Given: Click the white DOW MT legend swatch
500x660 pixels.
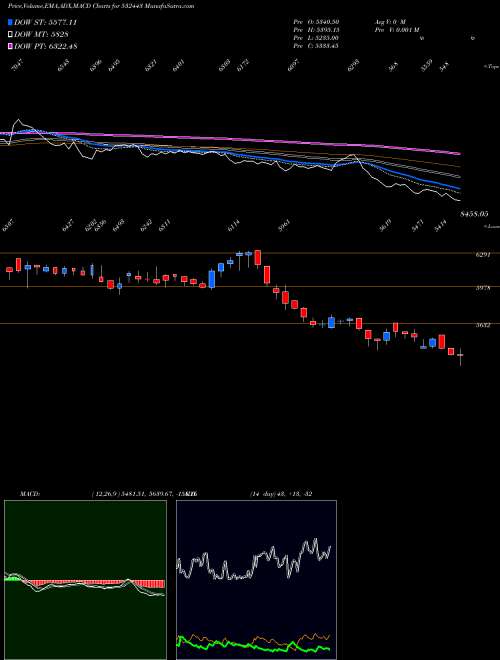Looking at the screenshot, I should [x=11, y=34].
